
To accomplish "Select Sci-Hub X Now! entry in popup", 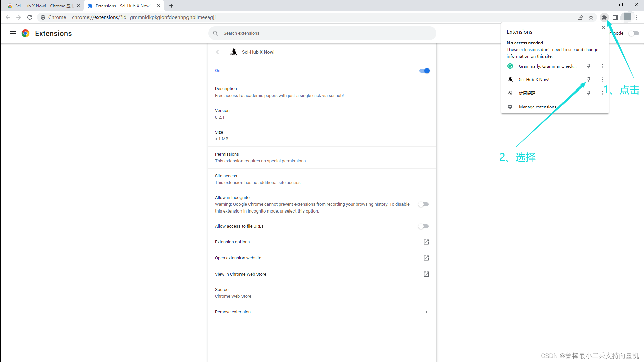I will point(534,80).
